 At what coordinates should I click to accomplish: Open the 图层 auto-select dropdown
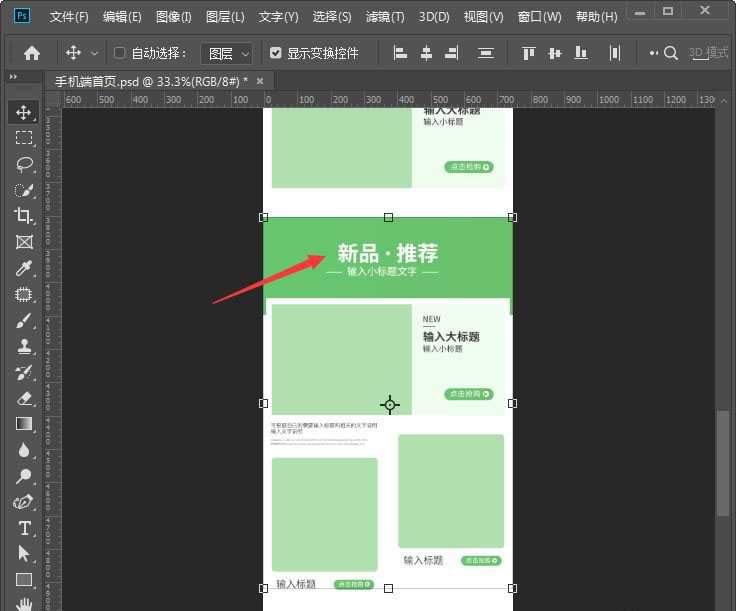tap(227, 53)
